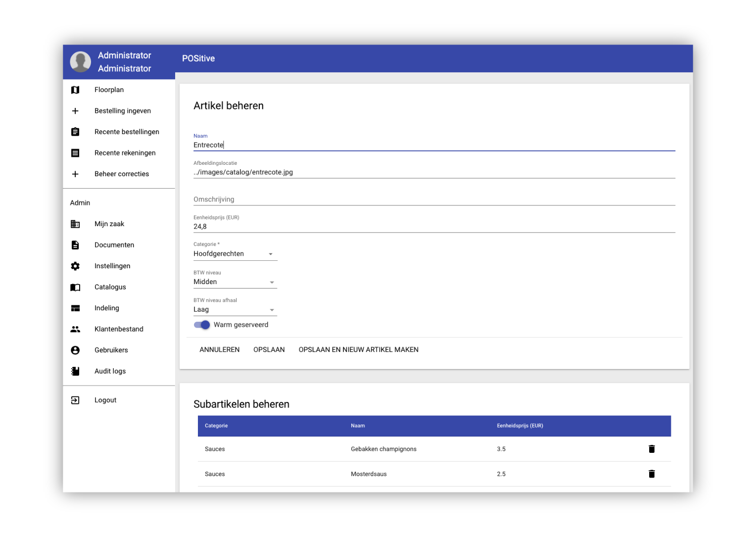Click Opslaan en nieuw artikel maken

358,350
